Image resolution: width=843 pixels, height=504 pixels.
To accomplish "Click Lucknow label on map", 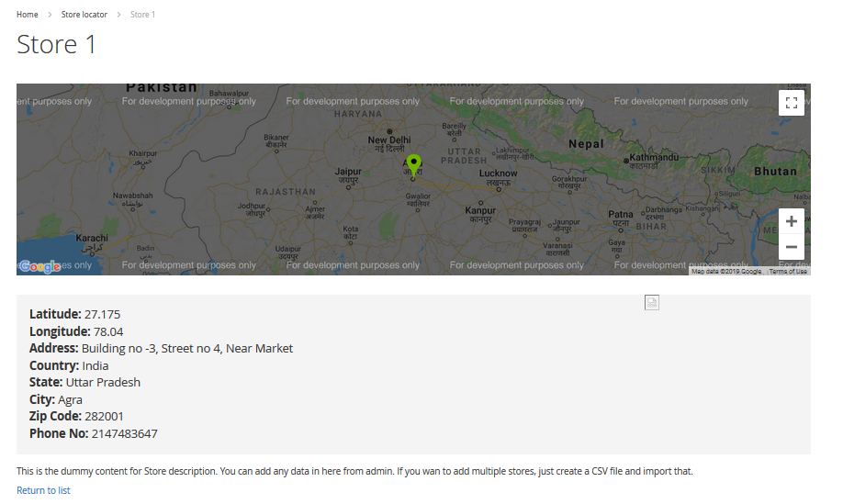I will 499,173.
